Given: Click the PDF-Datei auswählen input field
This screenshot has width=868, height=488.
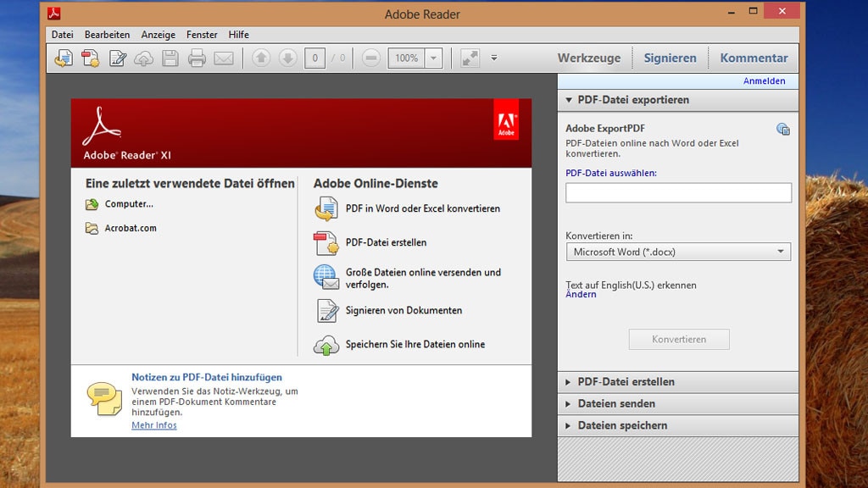Looking at the screenshot, I should point(677,192).
